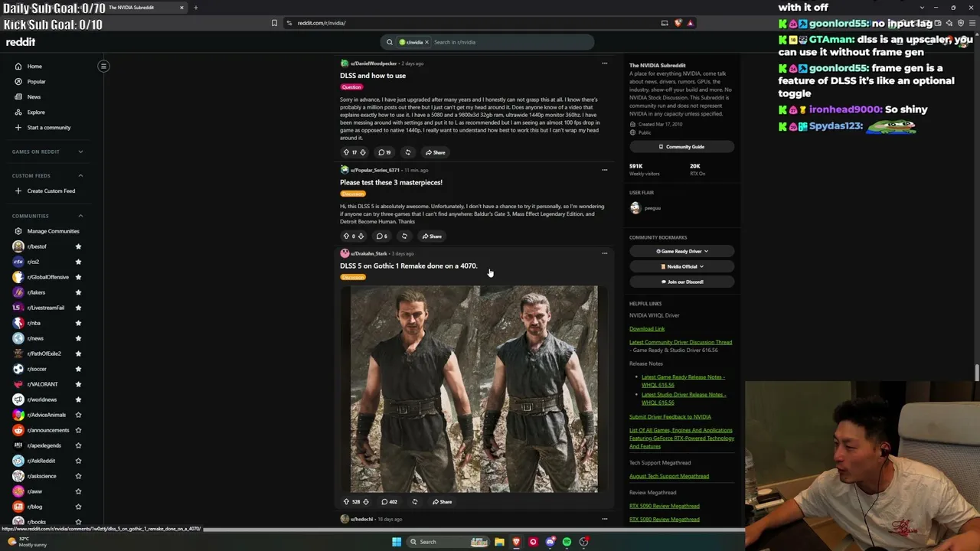The image size is (980, 551).
Task: Open the Download Link for WHQL driver
Action: pyautogui.click(x=647, y=329)
